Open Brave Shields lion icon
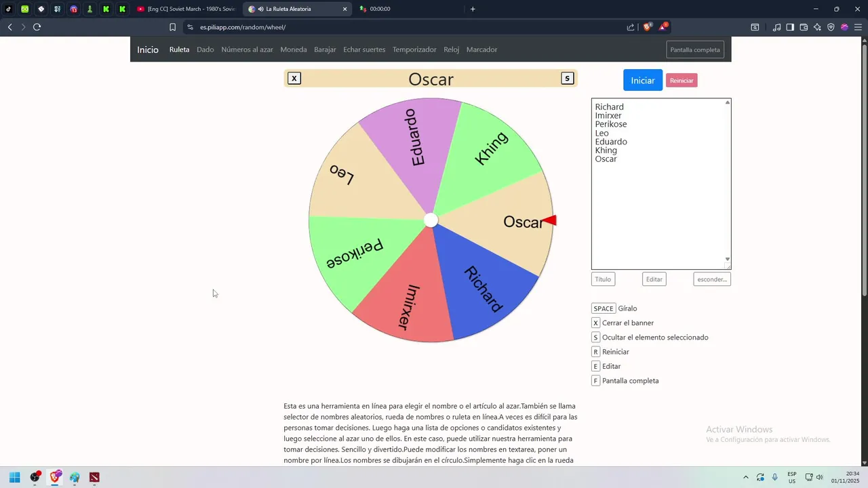 coord(648,27)
